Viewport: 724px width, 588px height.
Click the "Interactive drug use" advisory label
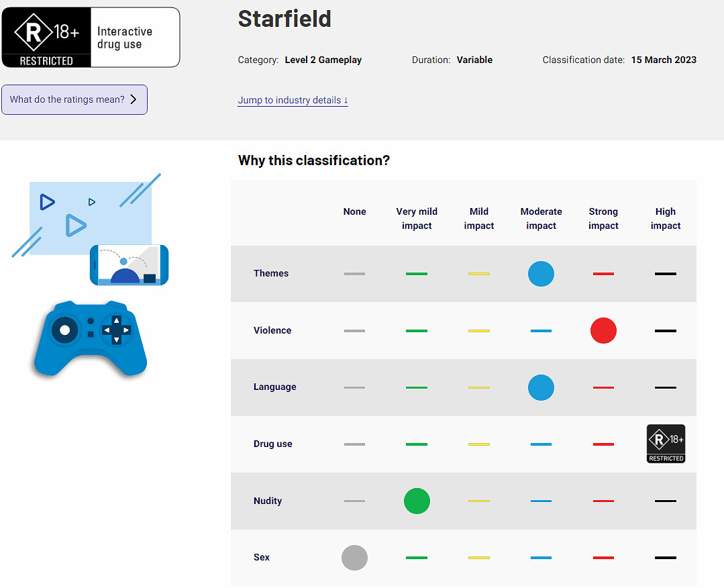[x=125, y=38]
